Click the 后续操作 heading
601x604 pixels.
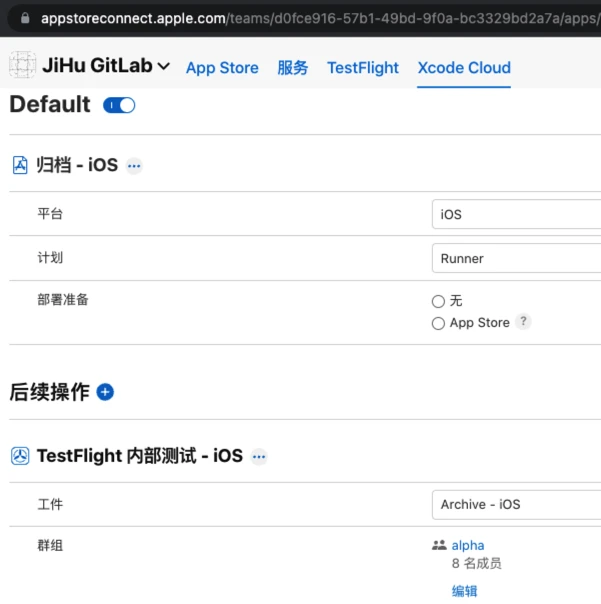(x=49, y=392)
